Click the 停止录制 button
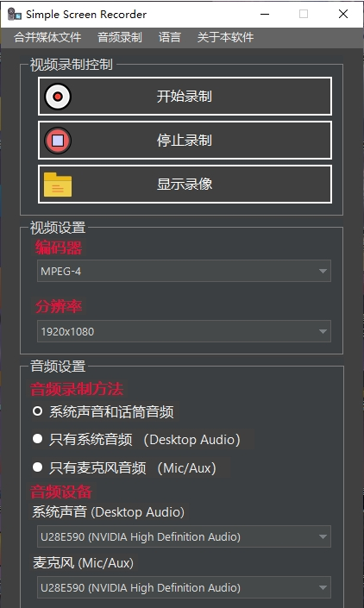The width and height of the screenshot is (364, 608). (185, 140)
